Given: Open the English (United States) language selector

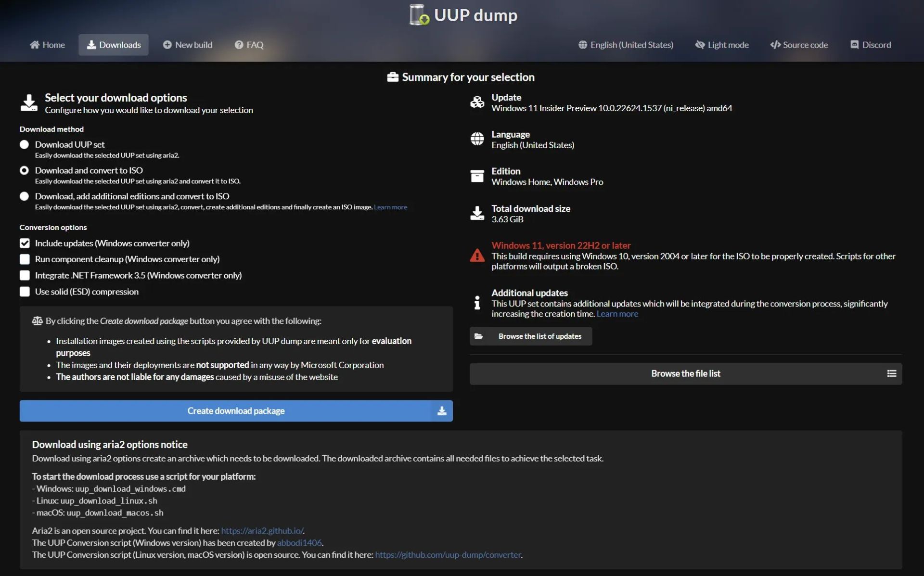Looking at the screenshot, I should point(625,45).
